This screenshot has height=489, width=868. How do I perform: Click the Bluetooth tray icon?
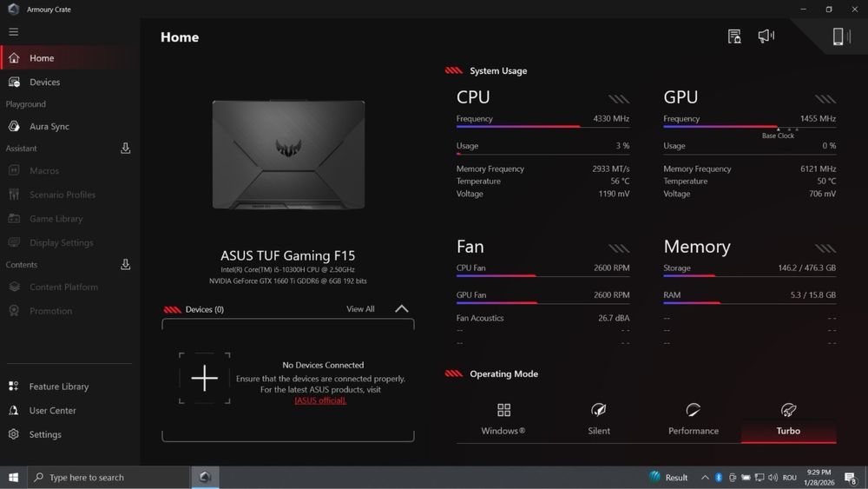pos(719,478)
